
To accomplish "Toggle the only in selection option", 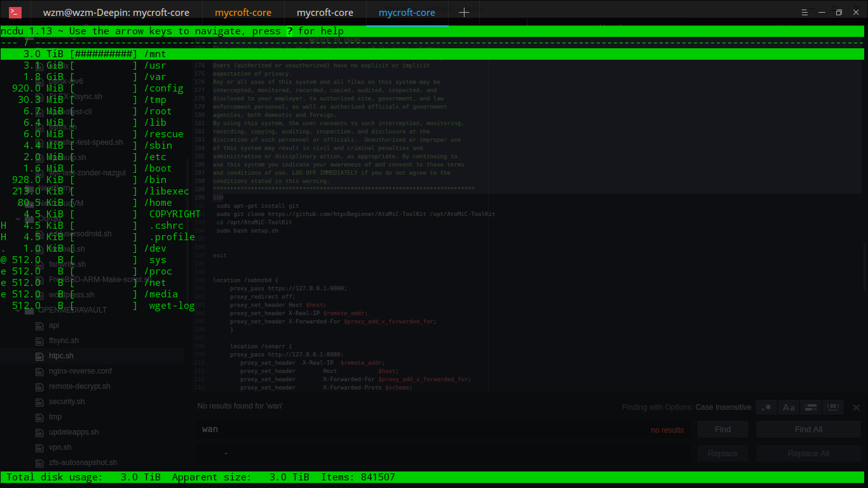I will tap(810, 407).
